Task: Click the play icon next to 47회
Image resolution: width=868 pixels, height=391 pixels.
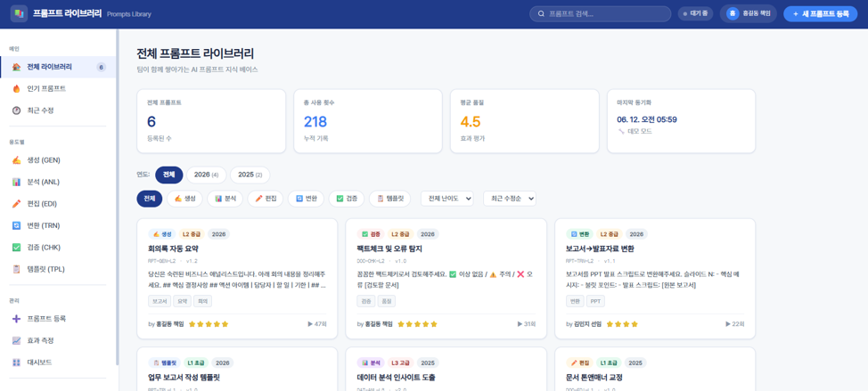Action: coord(310,324)
